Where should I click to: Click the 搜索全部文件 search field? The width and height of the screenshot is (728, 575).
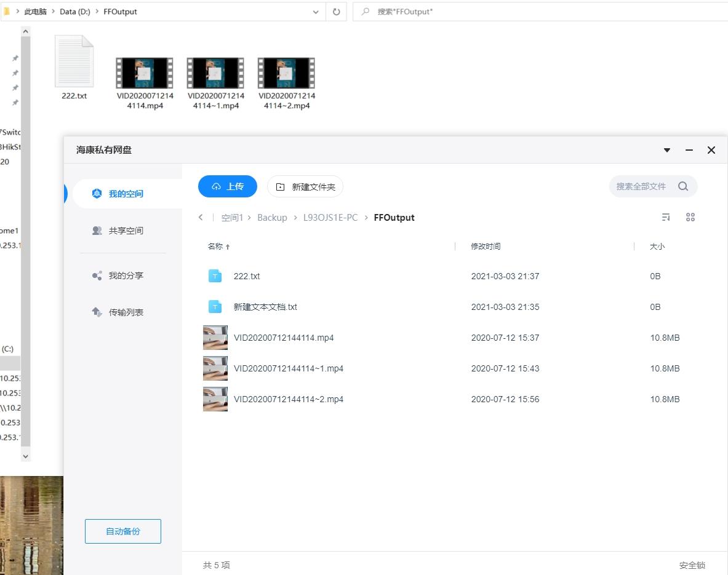(x=641, y=186)
